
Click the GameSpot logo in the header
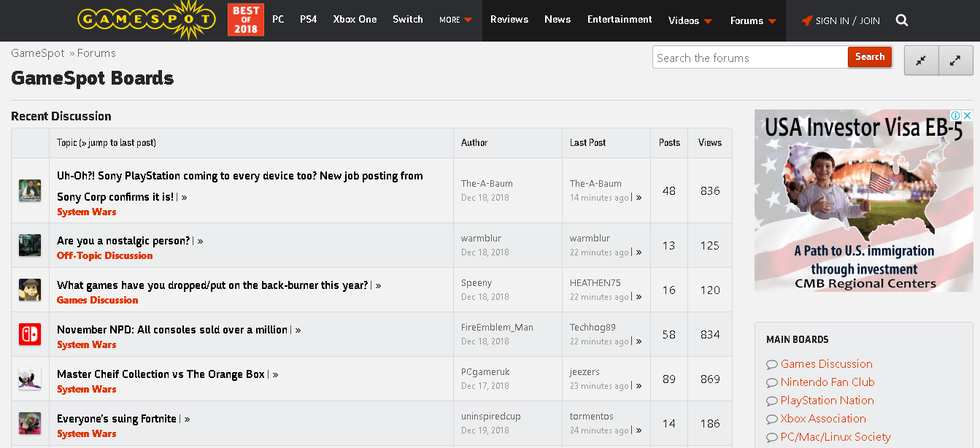146,20
